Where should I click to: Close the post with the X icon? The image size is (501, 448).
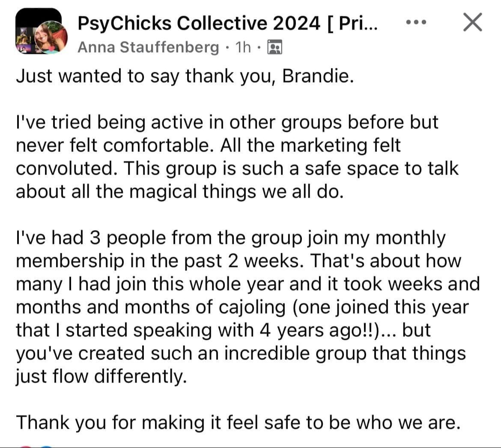[473, 22]
